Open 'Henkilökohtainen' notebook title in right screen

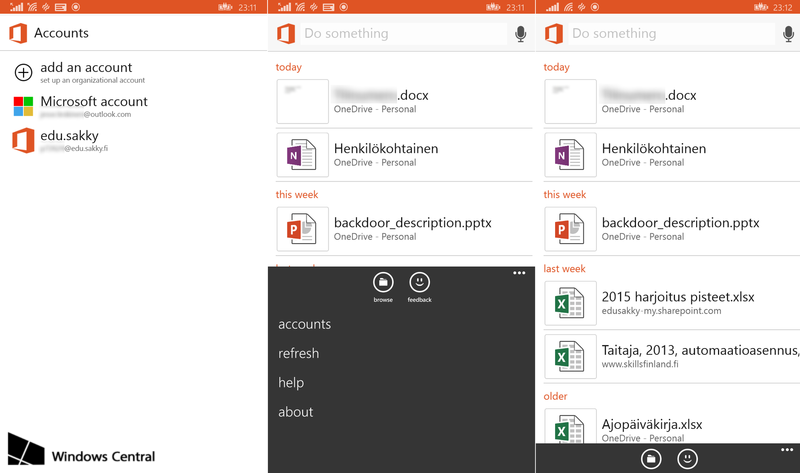pyautogui.click(x=654, y=148)
